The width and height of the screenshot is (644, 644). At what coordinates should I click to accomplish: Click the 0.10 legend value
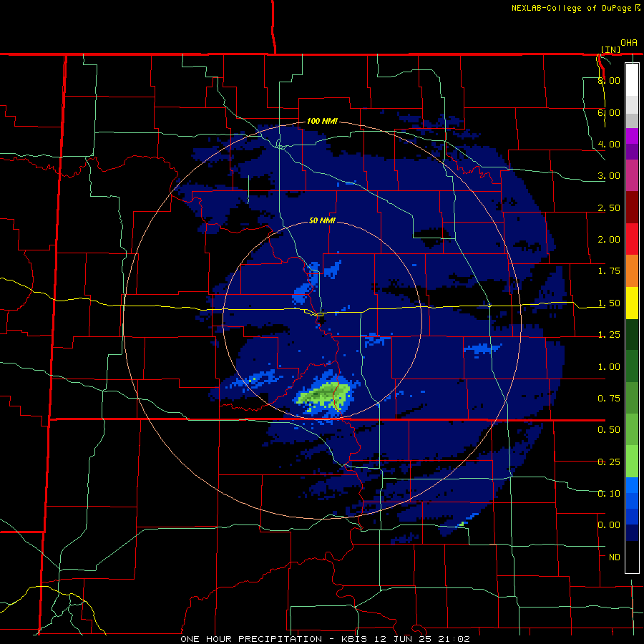click(609, 494)
